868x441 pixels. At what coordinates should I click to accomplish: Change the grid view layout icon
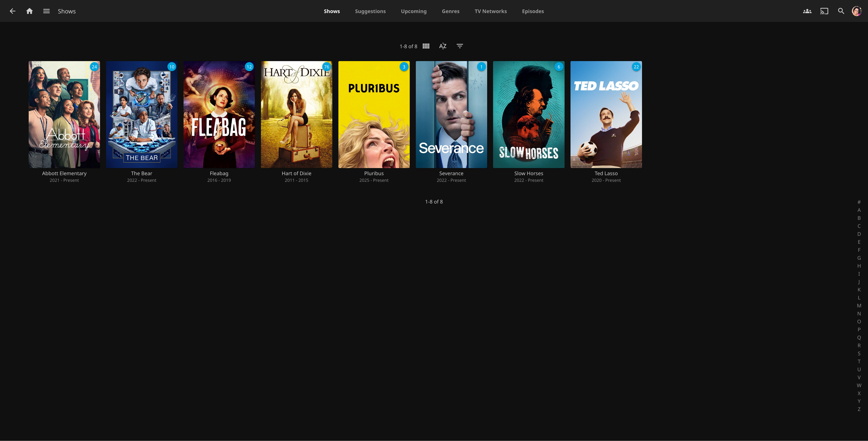426,46
